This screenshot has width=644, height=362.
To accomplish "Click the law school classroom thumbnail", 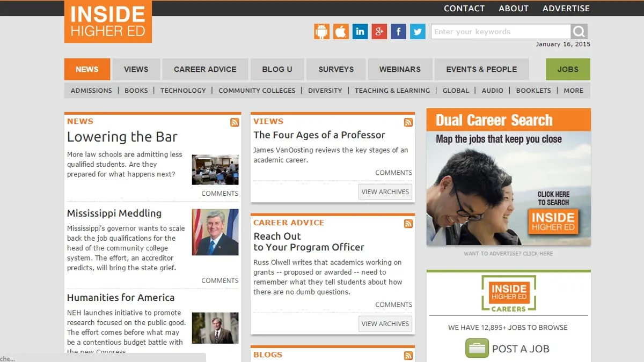I will click(x=215, y=169).
